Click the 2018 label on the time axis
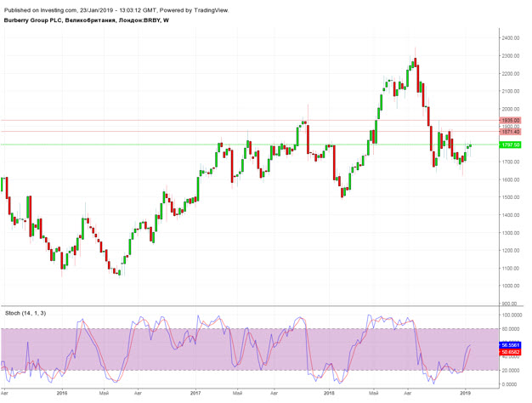 [329, 393]
